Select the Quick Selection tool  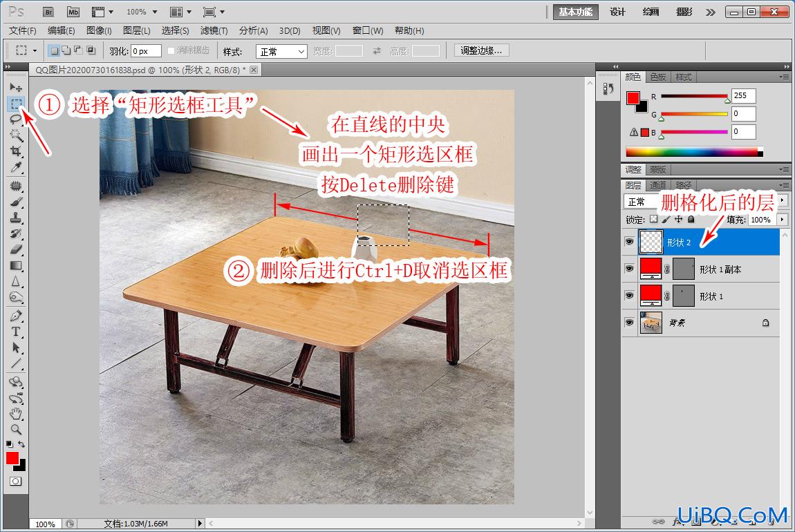(16, 135)
